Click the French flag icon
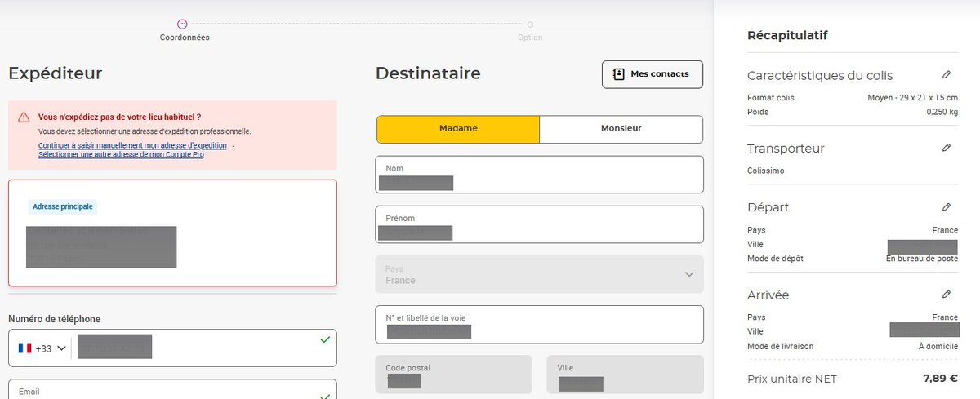Screen dimensions: 980x399 pyautogui.click(x=24, y=348)
